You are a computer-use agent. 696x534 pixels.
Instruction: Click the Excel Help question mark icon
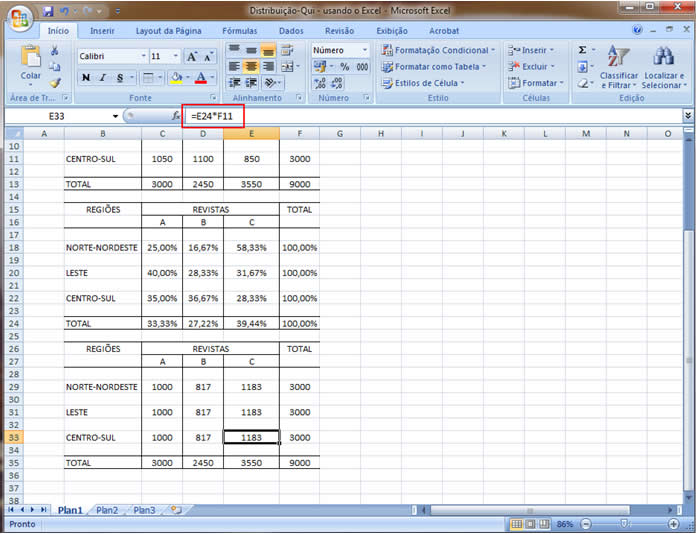pyautogui.click(x=638, y=31)
